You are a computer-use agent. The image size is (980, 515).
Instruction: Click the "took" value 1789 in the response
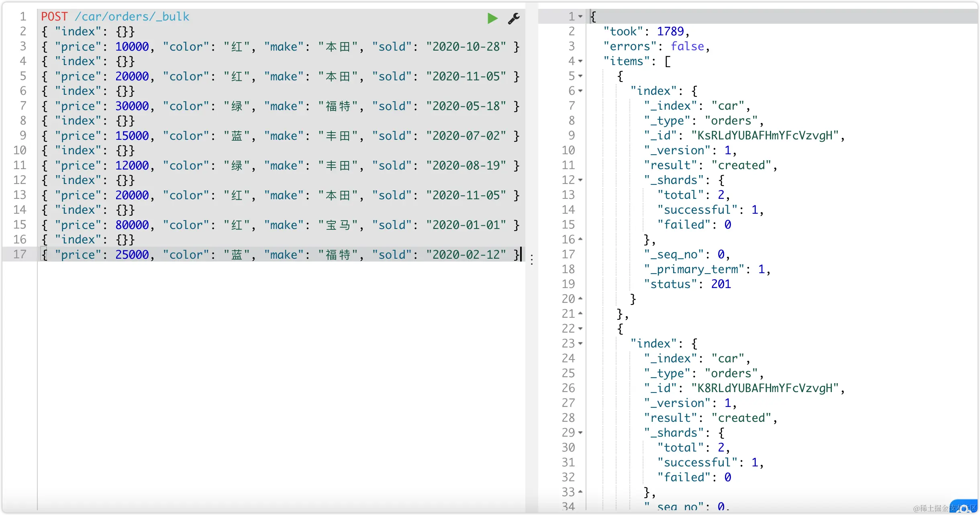point(670,31)
